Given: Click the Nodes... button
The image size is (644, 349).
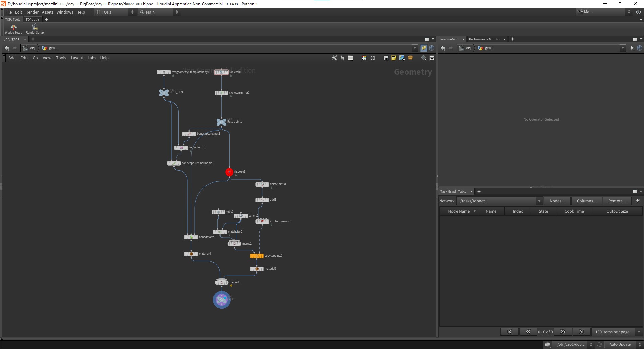Looking at the screenshot, I should point(557,201).
